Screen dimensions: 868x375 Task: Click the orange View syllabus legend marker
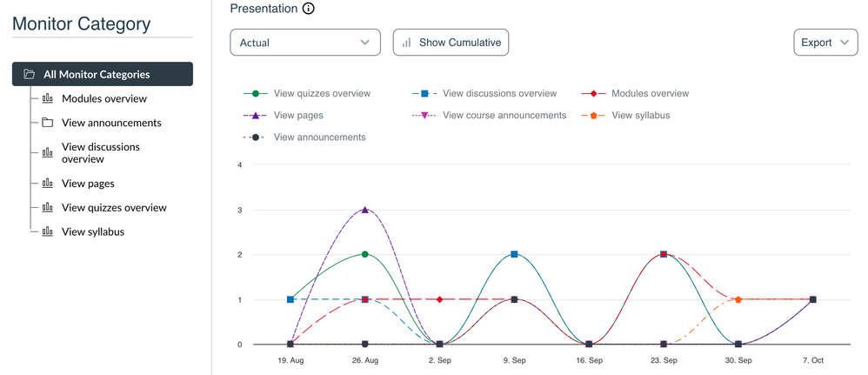pyautogui.click(x=594, y=115)
